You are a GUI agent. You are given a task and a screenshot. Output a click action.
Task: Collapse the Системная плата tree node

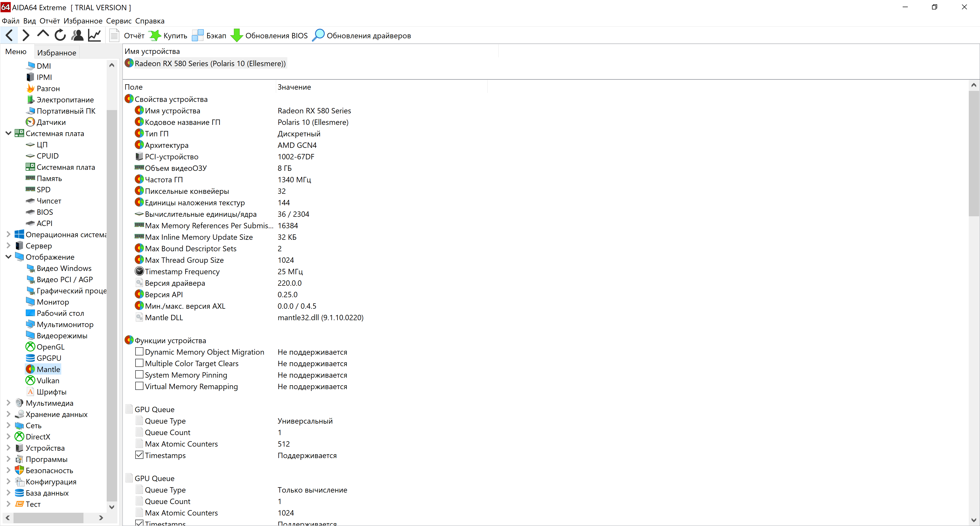[8, 133]
